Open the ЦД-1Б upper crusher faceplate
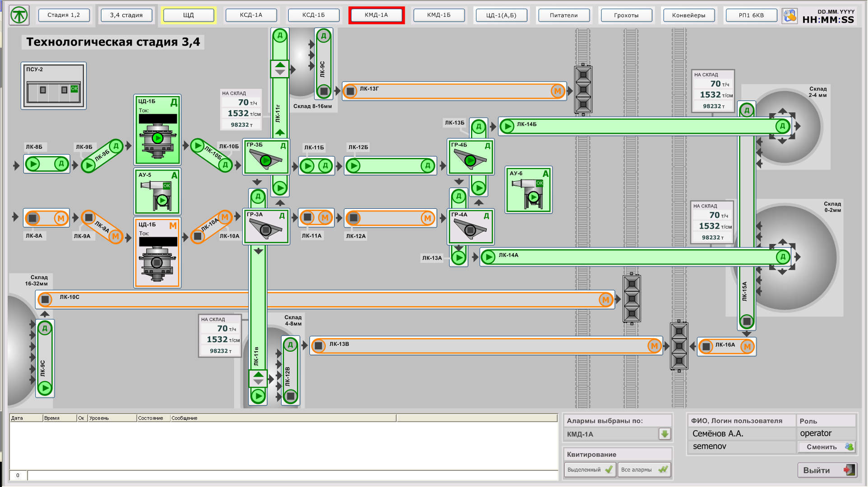This screenshot has height=487, width=868. coord(157,129)
